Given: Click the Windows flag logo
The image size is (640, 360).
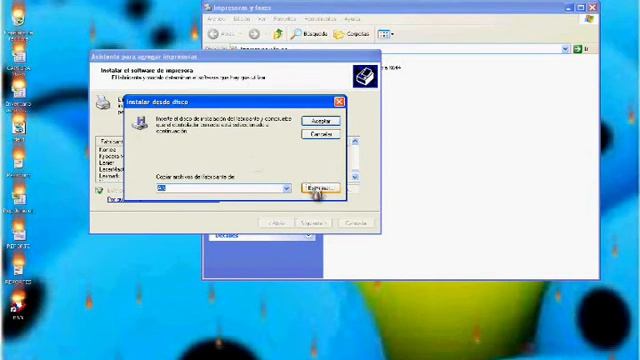Looking at the screenshot, I should pyautogui.click(x=589, y=19).
